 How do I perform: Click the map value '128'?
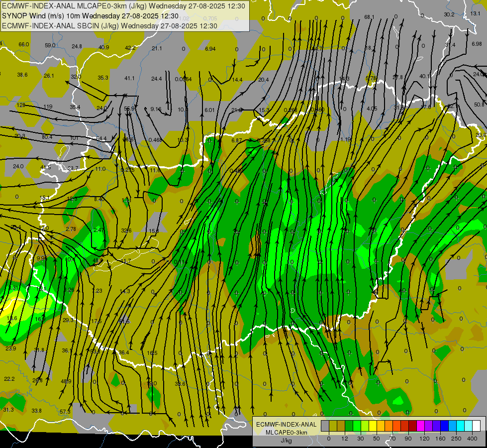[21, 105]
